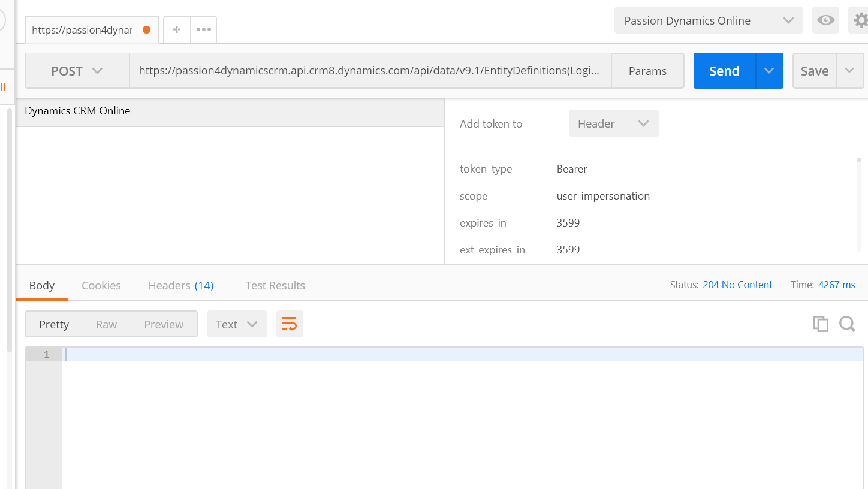Toggle the wrap lines icon in response
The height and width of the screenshot is (489, 868).
point(290,324)
